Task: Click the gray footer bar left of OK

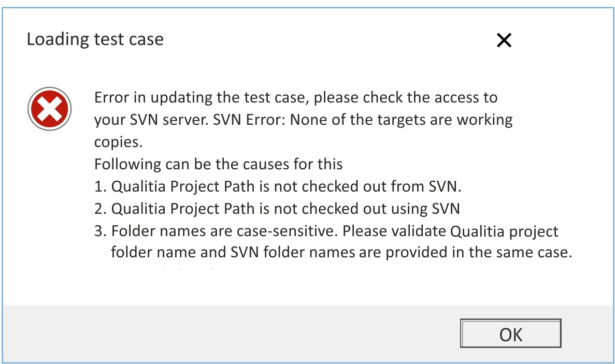Action: 228,334
